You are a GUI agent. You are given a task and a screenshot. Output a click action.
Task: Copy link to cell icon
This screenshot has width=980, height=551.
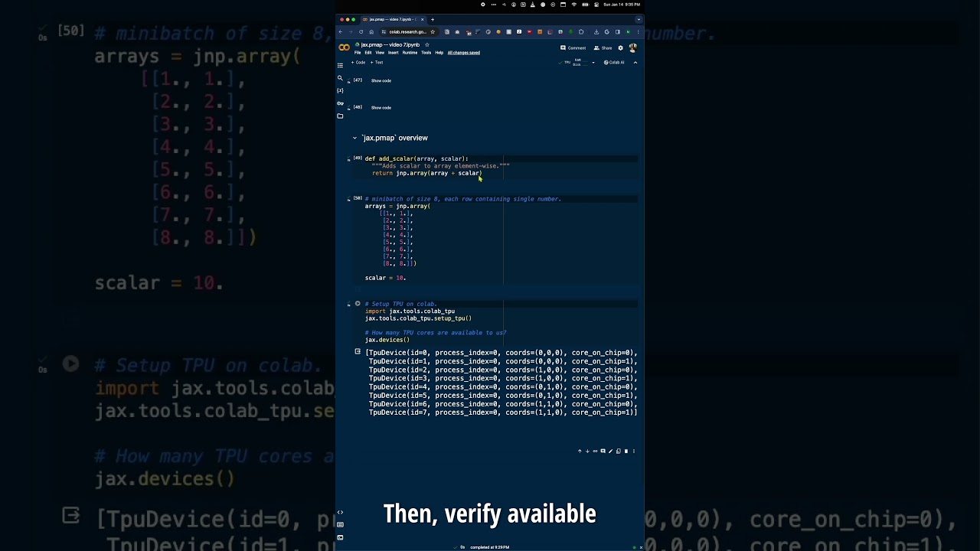click(x=595, y=452)
